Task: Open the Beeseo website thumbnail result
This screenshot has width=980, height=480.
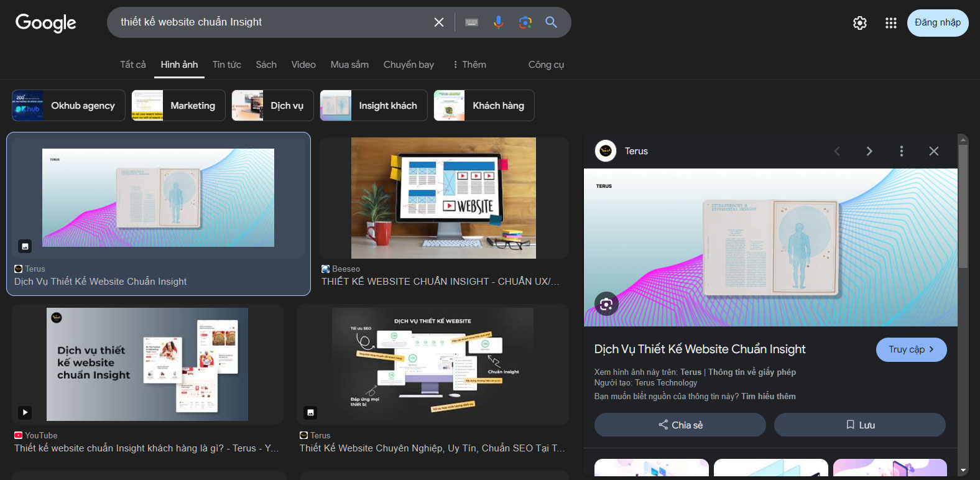Action: [443, 198]
